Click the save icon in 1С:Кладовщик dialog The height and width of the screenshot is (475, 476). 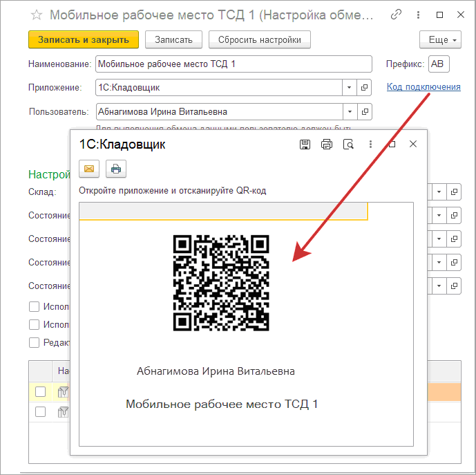305,144
